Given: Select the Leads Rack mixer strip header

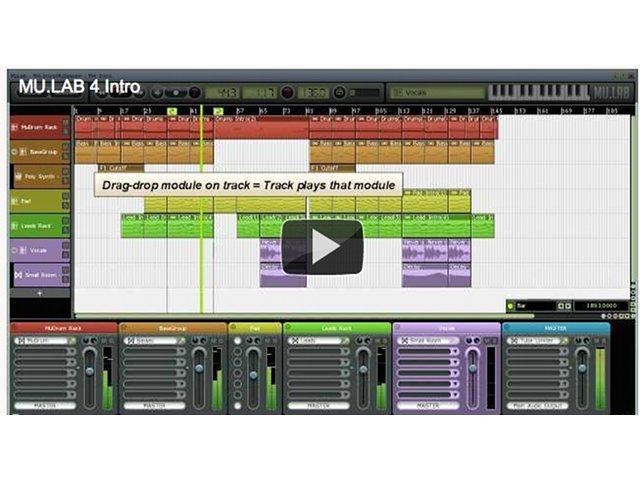Looking at the screenshot, I should [x=337, y=328].
